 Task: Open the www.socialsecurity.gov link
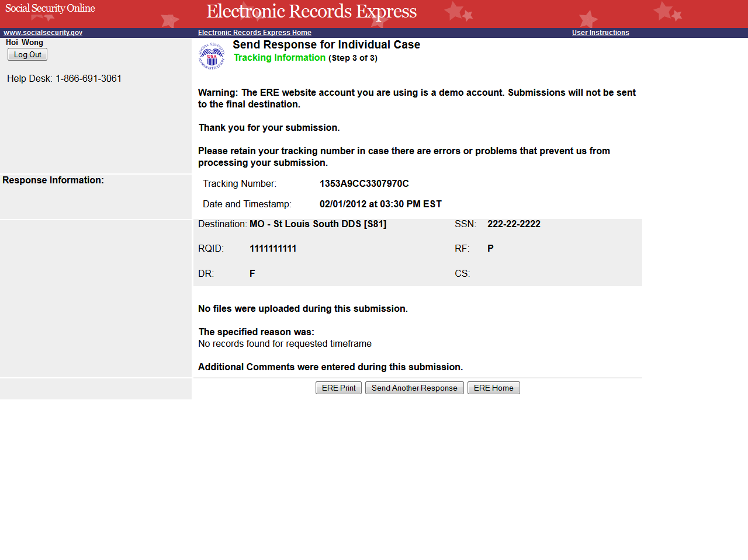(43, 33)
